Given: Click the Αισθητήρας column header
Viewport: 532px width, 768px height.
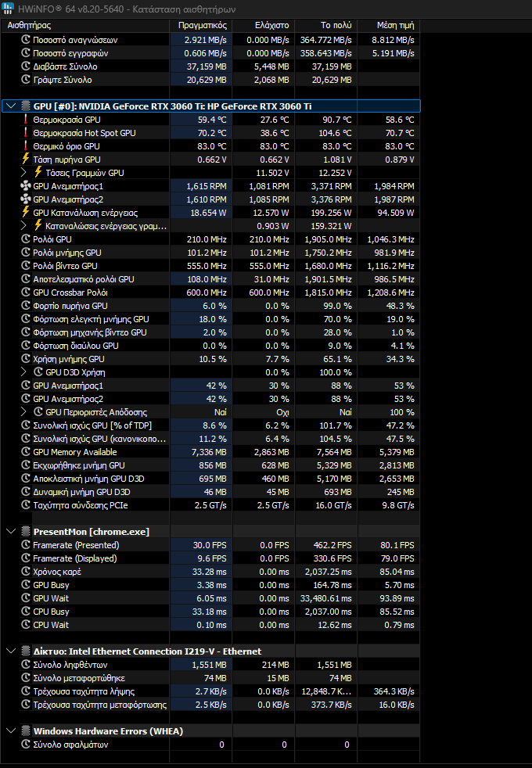Looking at the screenshot, I should tap(86, 25).
